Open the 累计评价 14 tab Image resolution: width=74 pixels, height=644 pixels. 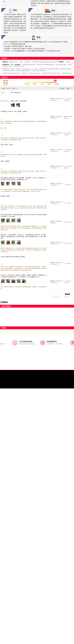coord(5,77)
